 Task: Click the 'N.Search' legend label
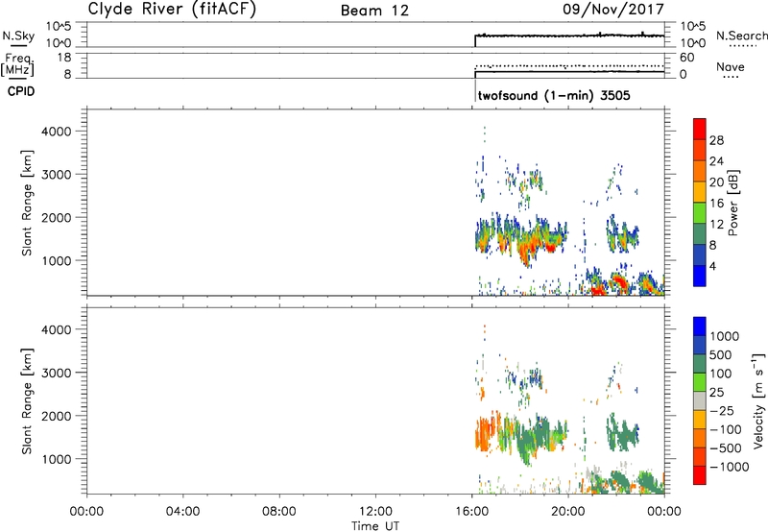coord(741,36)
